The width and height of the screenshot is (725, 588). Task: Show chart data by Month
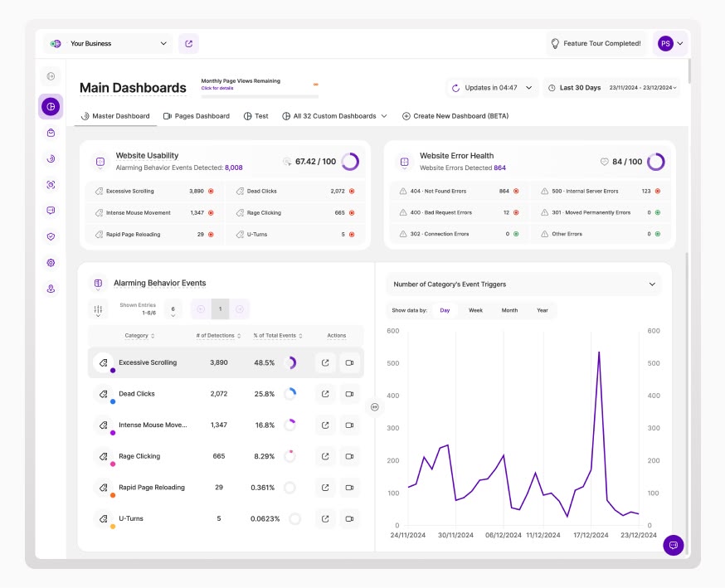tap(509, 310)
